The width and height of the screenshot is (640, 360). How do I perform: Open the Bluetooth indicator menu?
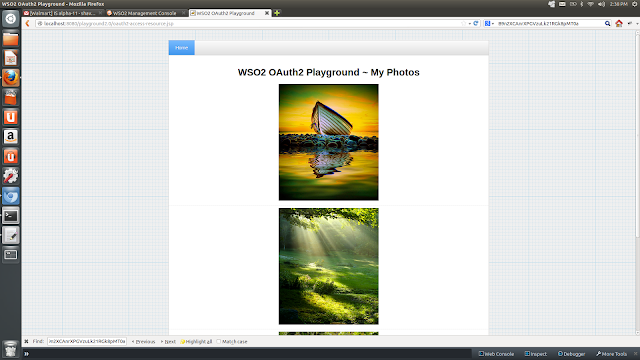click(582, 4)
